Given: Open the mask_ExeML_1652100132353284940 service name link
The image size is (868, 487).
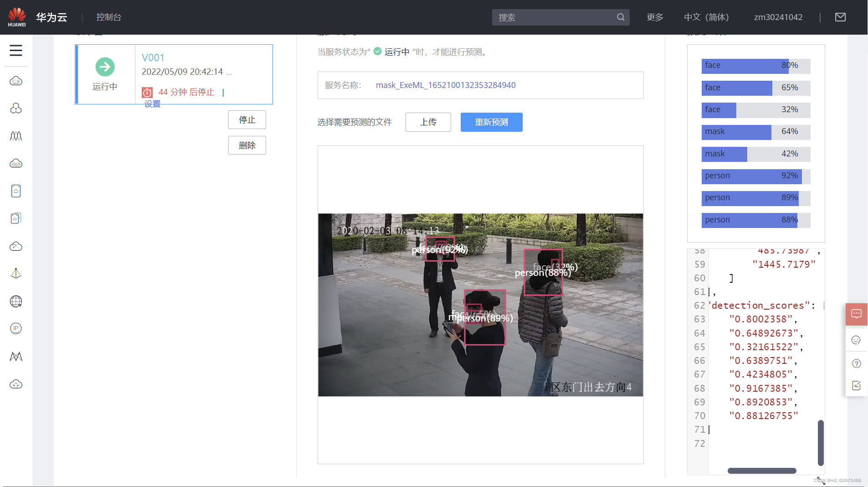Looking at the screenshot, I should (x=446, y=85).
